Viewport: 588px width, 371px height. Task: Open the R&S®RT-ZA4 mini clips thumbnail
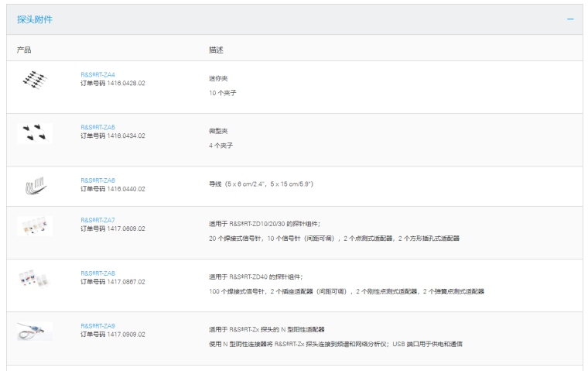click(35, 79)
